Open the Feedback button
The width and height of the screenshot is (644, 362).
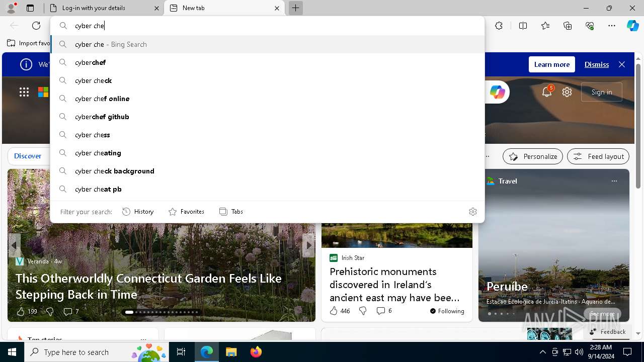[607, 332]
